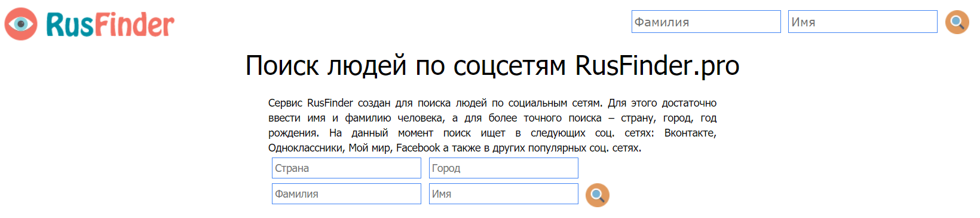This screenshot has height=218, width=980.
Task: Click the RusFinder eye logo icon
Action: click(21, 24)
